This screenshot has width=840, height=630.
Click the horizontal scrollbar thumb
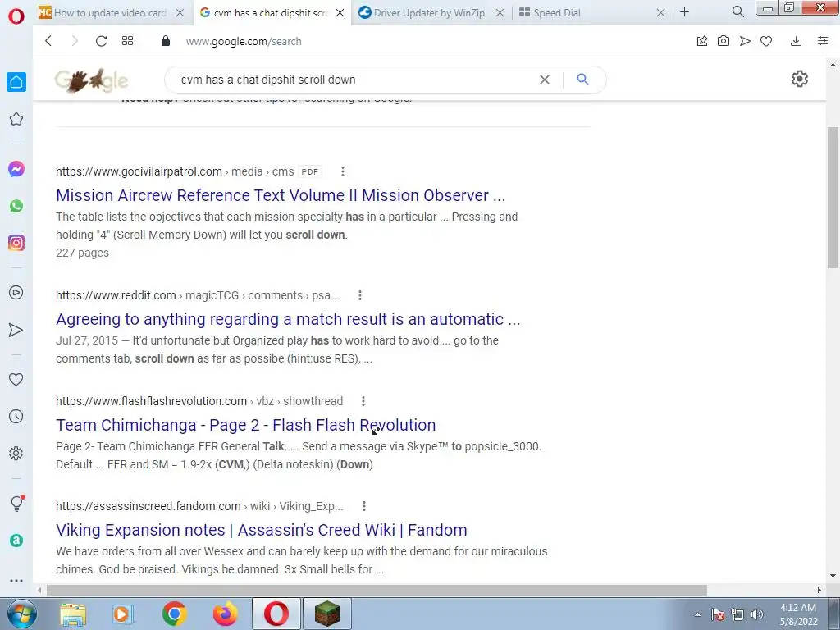click(377, 590)
